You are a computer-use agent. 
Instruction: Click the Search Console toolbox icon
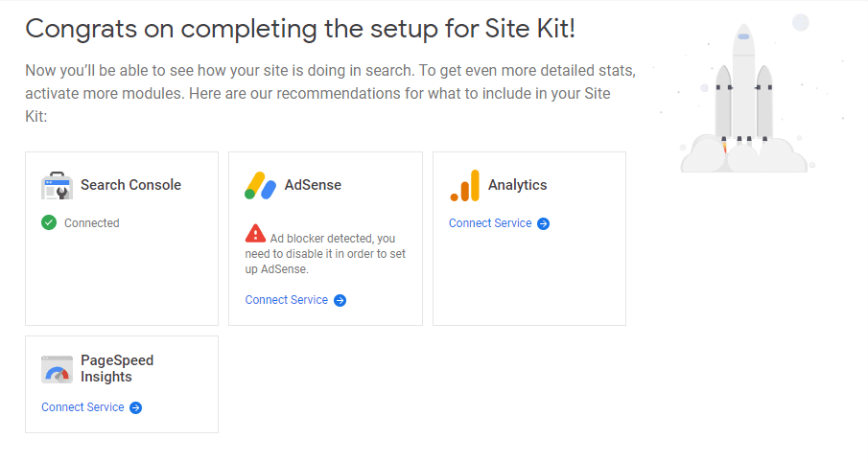[x=57, y=185]
